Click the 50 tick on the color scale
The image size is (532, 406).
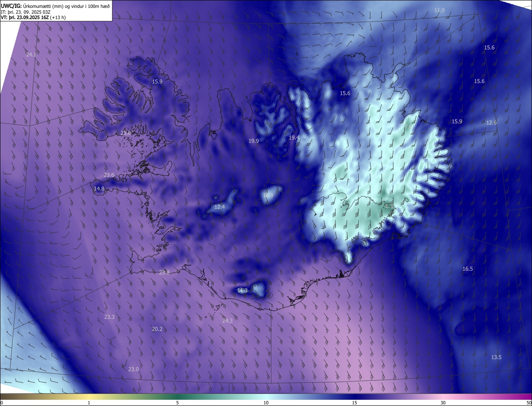pos(529,403)
